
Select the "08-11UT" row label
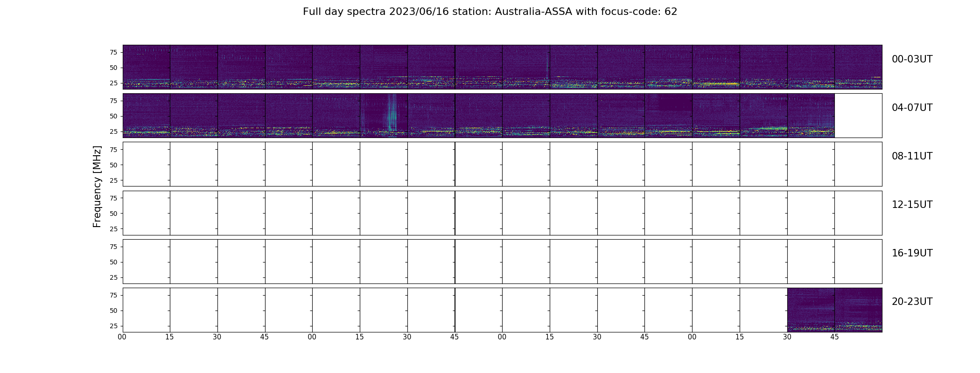coord(912,156)
